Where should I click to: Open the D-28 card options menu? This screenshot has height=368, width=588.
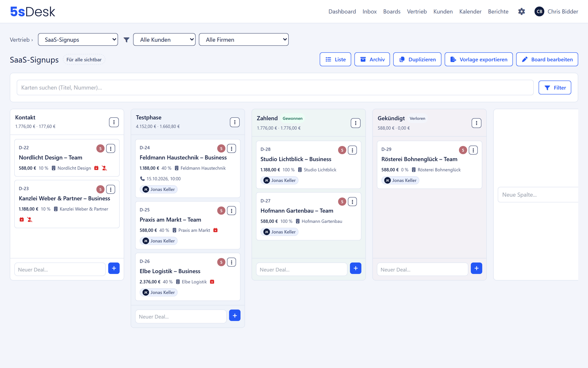pyautogui.click(x=352, y=150)
